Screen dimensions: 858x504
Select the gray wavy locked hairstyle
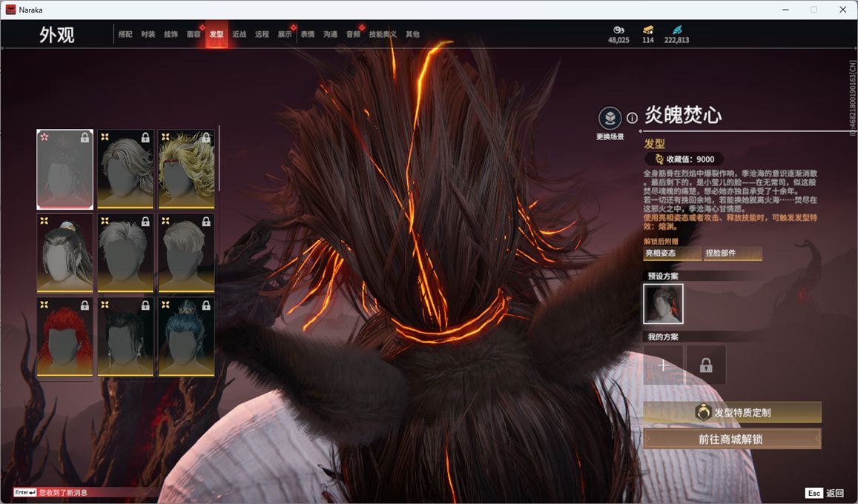pos(125,170)
